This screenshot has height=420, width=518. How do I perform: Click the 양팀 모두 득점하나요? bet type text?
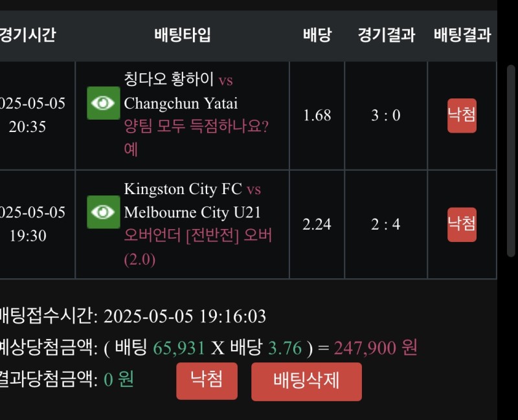(x=196, y=126)
